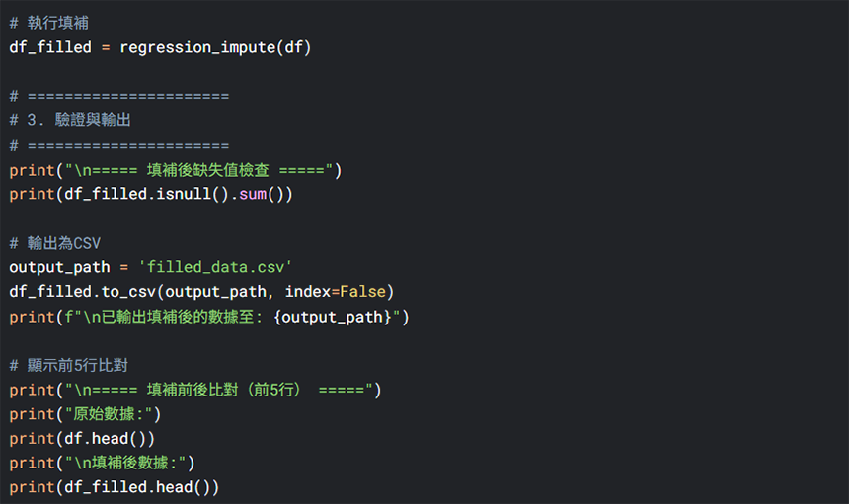Click the string '填補後缺失值檢查'
The image size is (849, 504).
(208, 170)
